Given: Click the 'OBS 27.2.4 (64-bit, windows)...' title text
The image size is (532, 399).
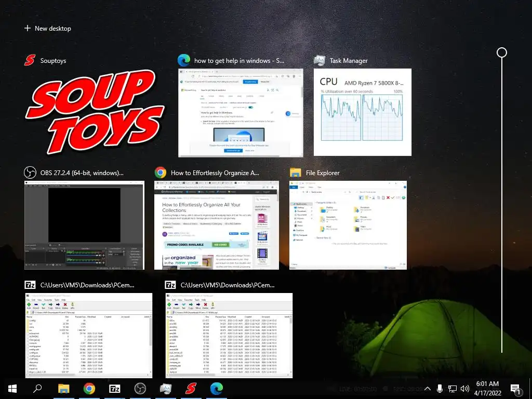Looking at the screenshot, I should 82,173.
